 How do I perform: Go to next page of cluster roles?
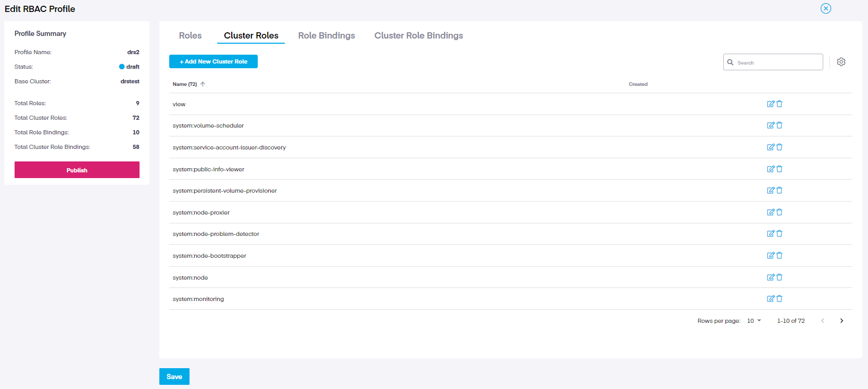(841, 321)
